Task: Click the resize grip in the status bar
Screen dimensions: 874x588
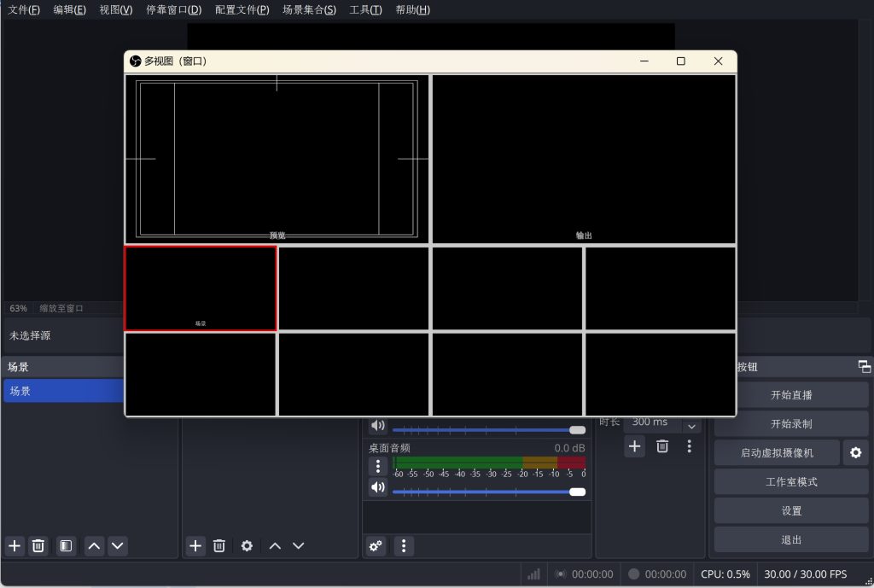Action: point(868,581)
